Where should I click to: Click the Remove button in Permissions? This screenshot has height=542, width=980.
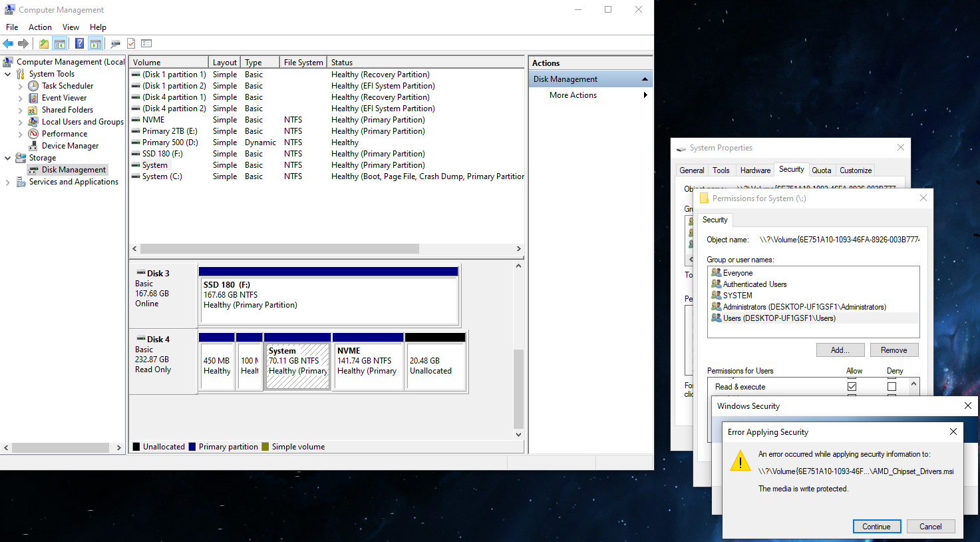point(894,350)
